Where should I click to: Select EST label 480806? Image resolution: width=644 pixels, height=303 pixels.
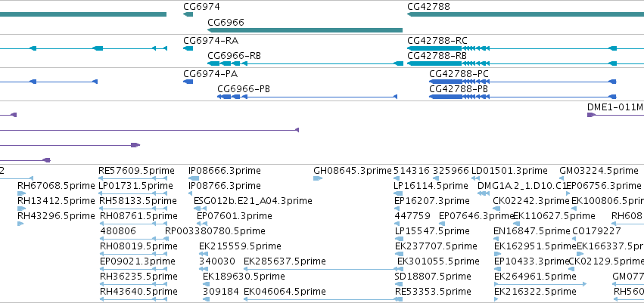click(118, 230)
